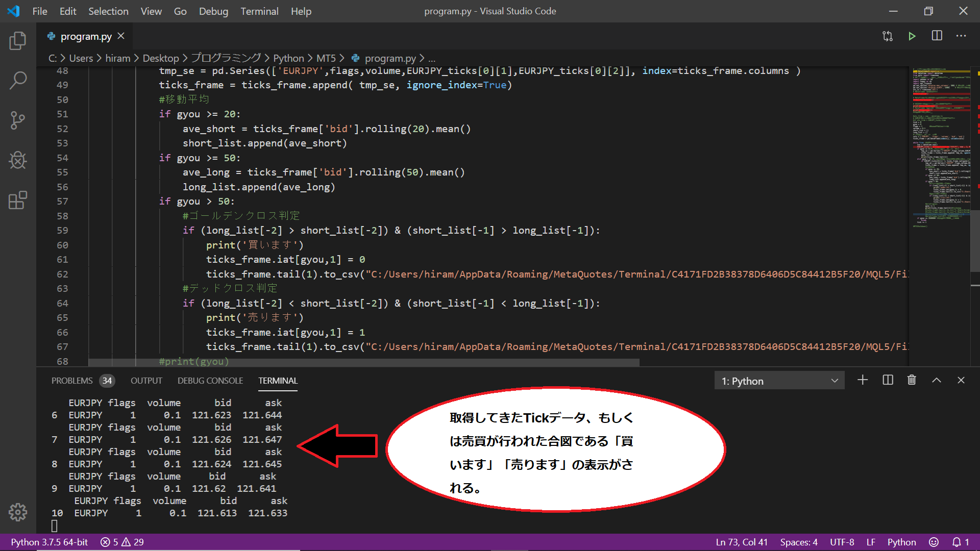
Task: Expand the MT5 breadcrumb folder
Action: point(326,58)
